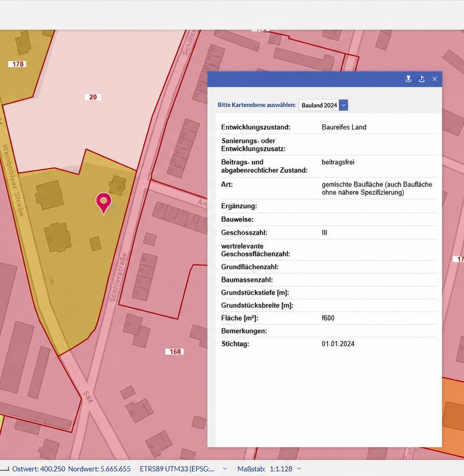Select the zone label 168 on the map
464x476 pixels.
click(x=175, y=352)
